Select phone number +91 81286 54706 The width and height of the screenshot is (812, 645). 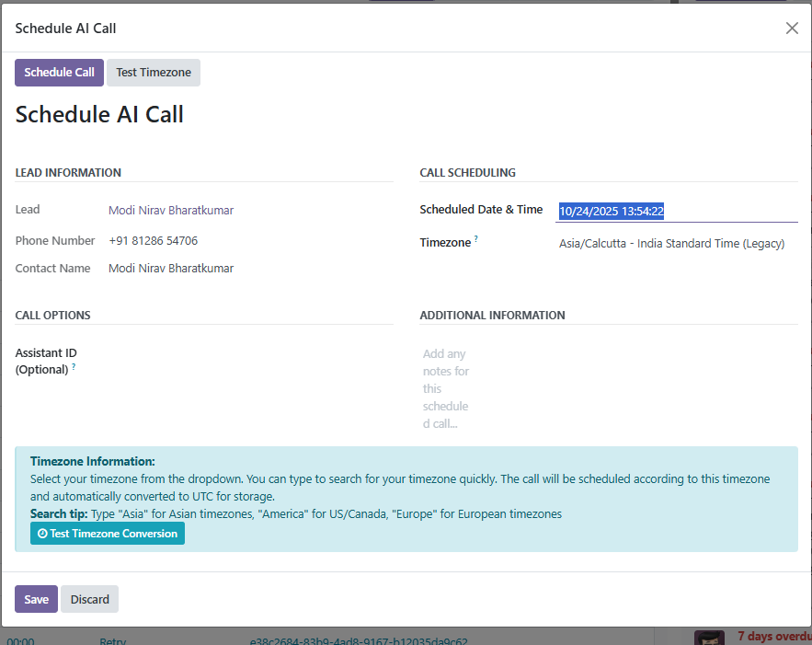pyautogui.click(x=154, y=241)
